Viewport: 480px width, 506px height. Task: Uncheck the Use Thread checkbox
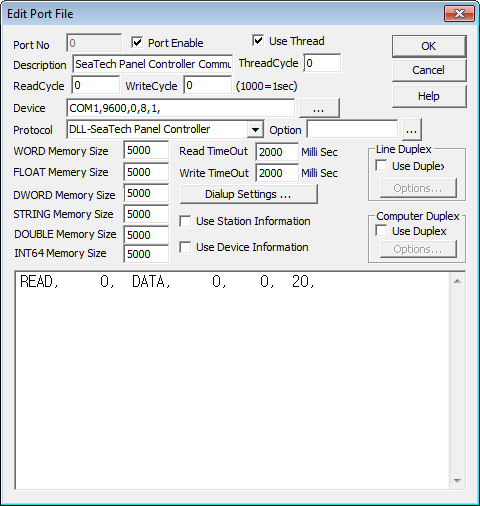coord(258,41)
